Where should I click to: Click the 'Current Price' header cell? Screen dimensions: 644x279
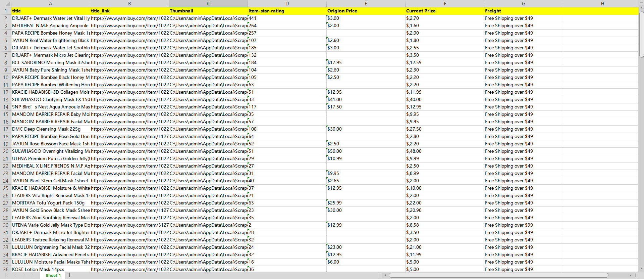click(x=445, y=11)
